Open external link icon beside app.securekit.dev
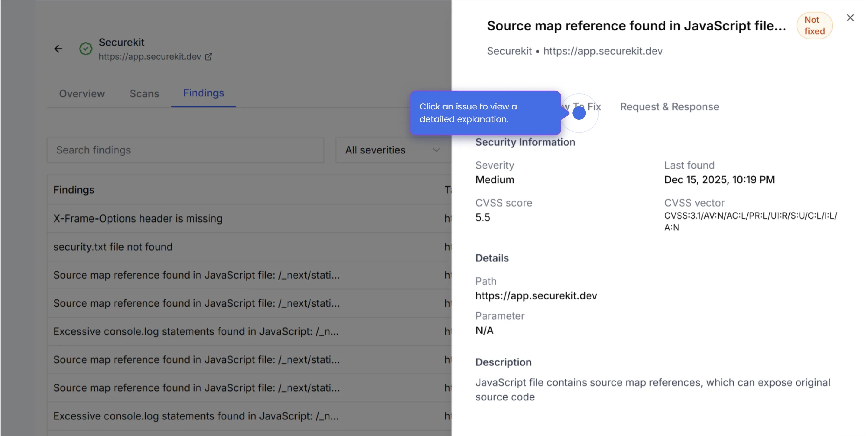This screenshot has height=436, width=868. pyautogui.click(x=209, y=57)
